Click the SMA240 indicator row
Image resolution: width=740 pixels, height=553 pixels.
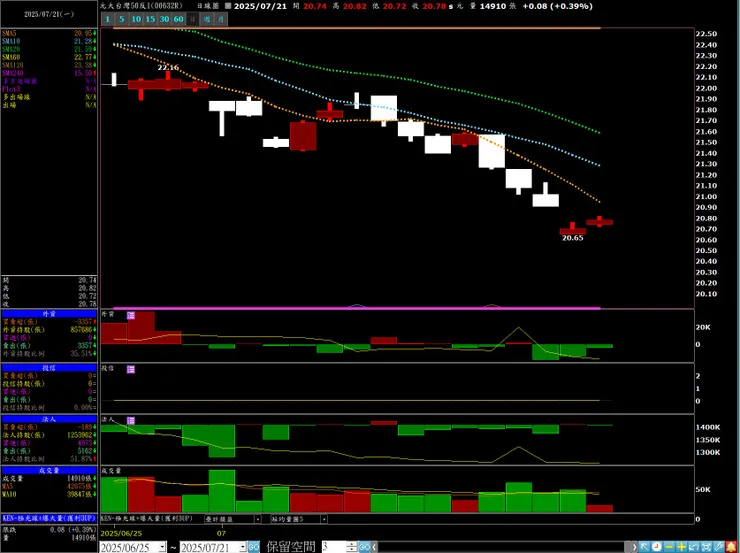click(49, 73)
